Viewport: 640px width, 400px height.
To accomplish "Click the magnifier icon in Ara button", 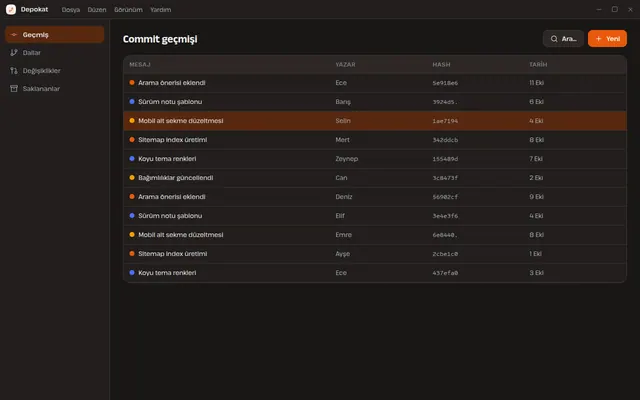I will (x=554, y=39).
